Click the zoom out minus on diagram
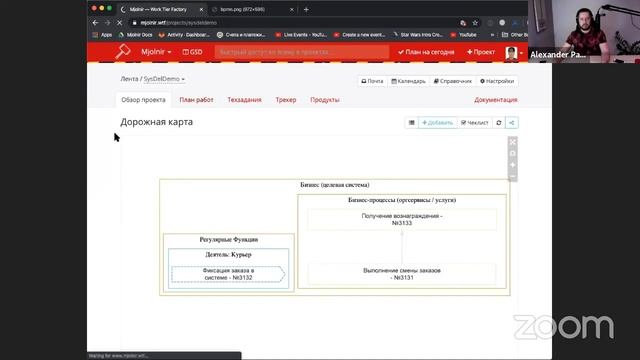 513,176
